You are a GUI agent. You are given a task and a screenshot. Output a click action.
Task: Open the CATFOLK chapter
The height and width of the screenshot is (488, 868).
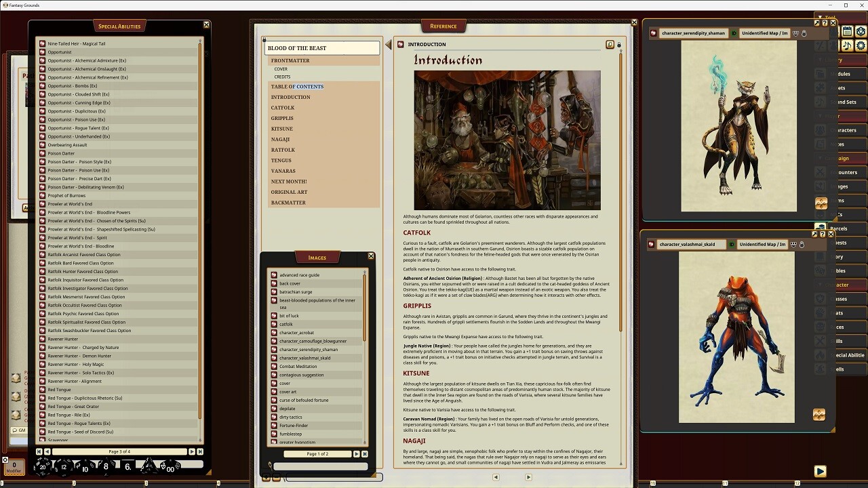[283, 108]
